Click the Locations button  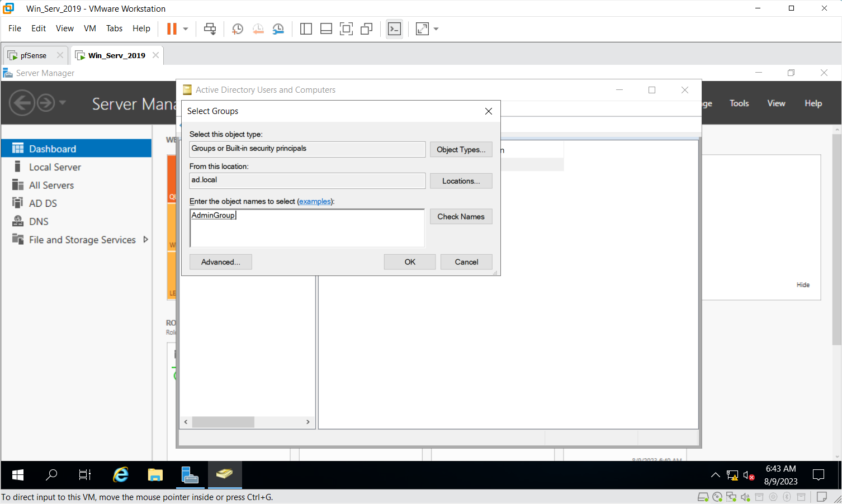(461, 181)
